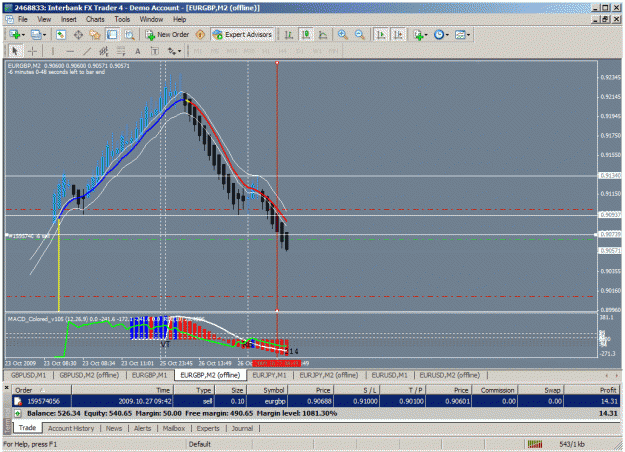This screenshot has width=625, height=452.
Task: Toggle the Data Window panel
Action: 78,35
